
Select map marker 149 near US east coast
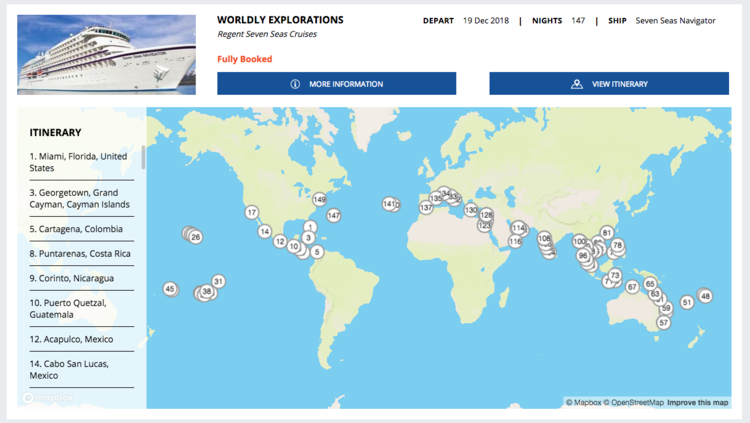click(x=320, y=199)
